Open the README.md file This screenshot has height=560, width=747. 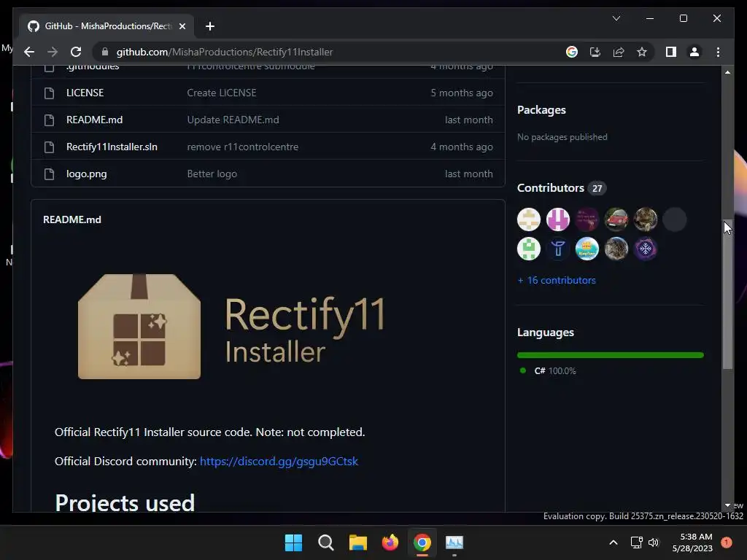click(x=94, y=120)
